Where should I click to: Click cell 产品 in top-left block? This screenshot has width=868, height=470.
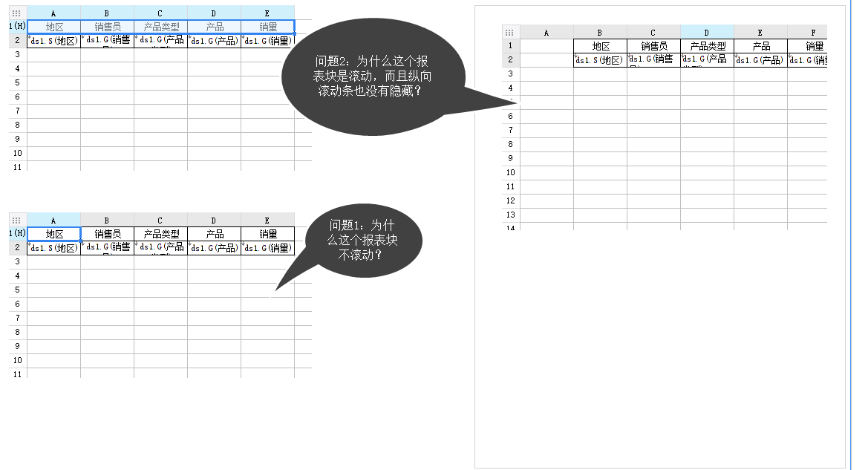pyautogui.click(x=215, y=27)
